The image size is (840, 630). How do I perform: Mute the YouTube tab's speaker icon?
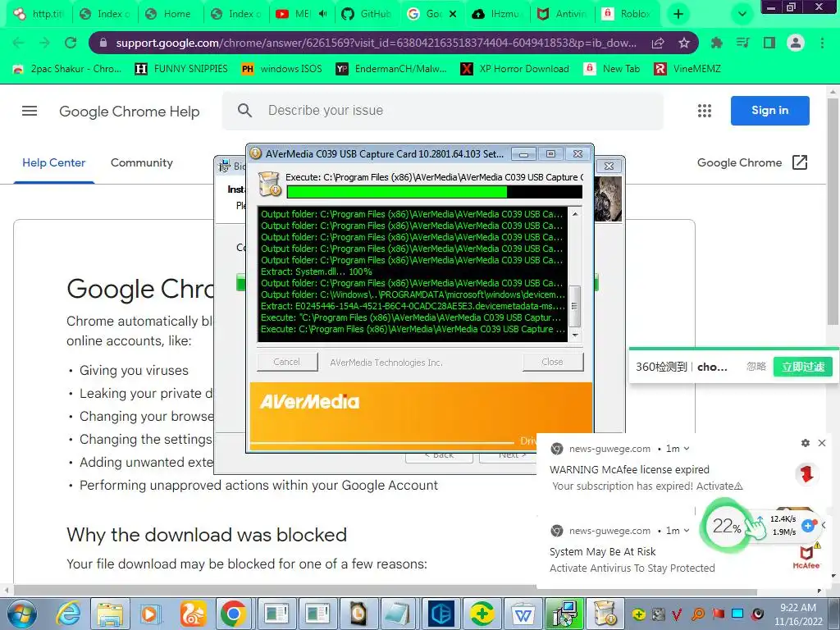pos(322,14)
